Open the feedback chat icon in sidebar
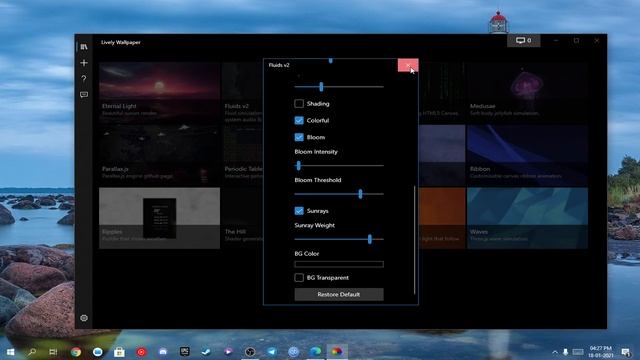The image size is (640, 360). (x=84, y=95)
